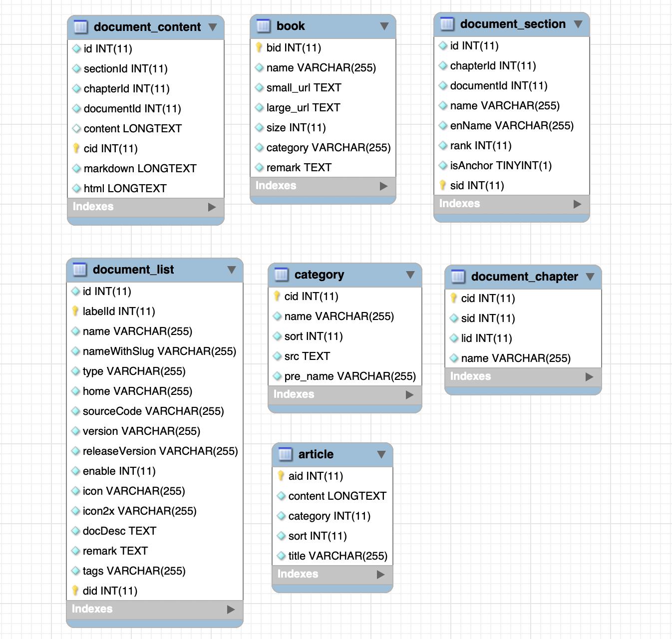Select the pre_name VARCHAR(255) column in category
This screenshot has height=639, width=672.
click(345, 376)
